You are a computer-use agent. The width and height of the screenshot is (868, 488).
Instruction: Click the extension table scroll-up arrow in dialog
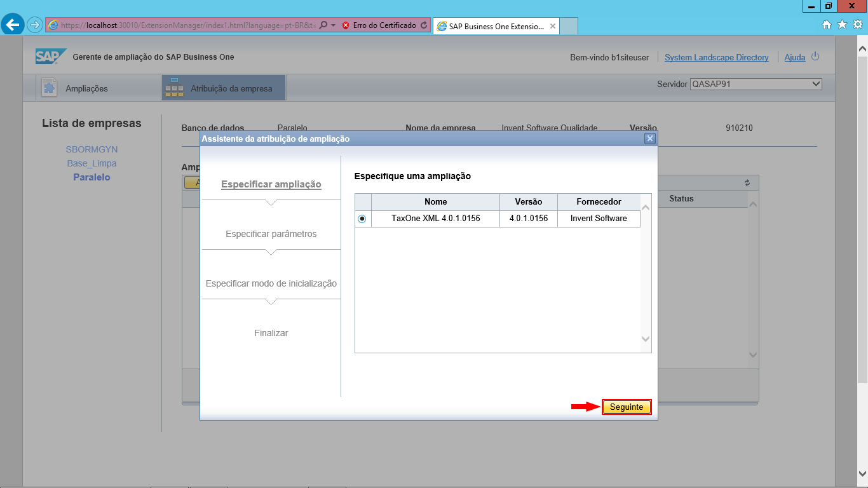point(646,207)
